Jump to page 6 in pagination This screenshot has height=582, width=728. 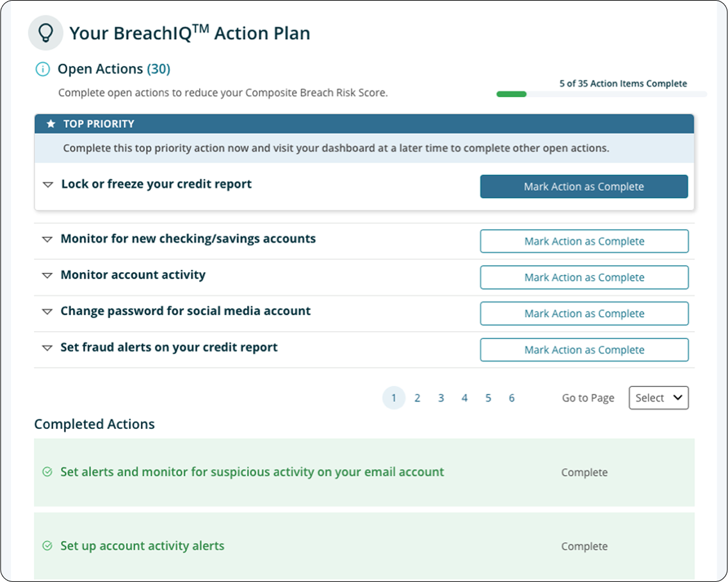pyautogui.click(x=512, y=398)
